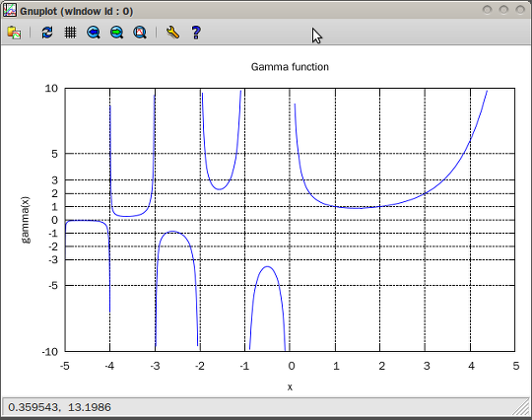Click the origin grid intersection of plot

tap(290, 220)
